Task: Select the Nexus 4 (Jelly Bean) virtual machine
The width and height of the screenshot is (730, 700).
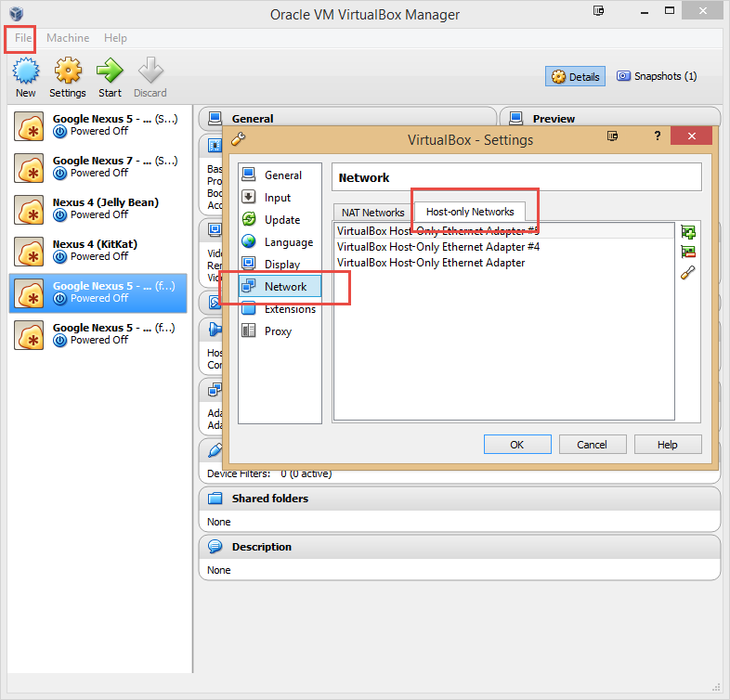Action: pyautogui.click(x=98, y=210)
